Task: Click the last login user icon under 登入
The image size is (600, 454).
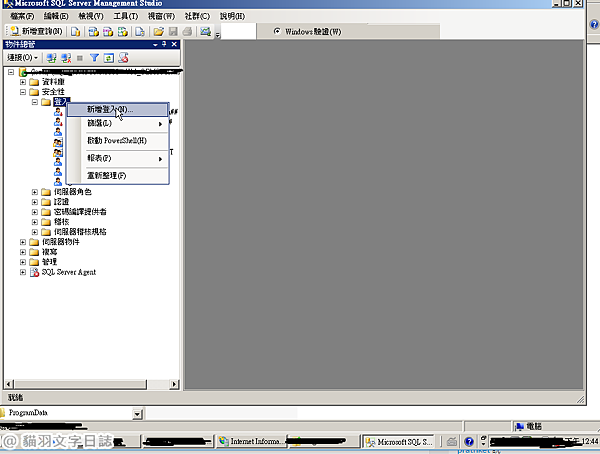Action: point(58,181)
